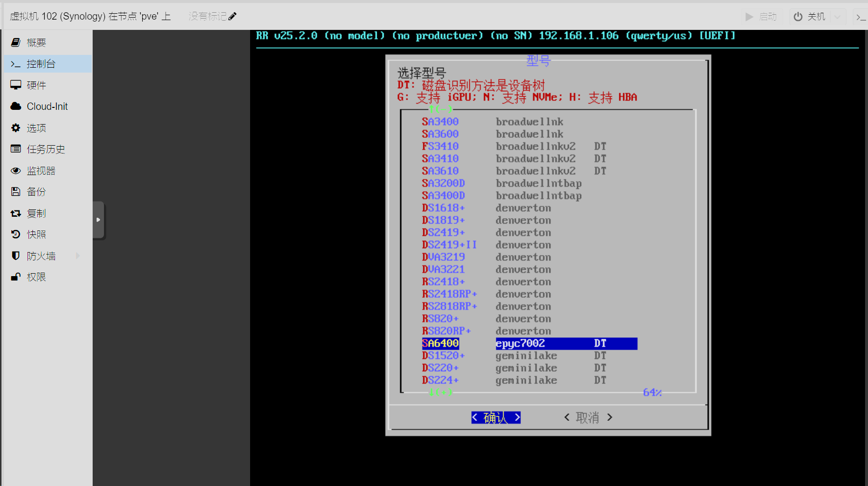Open the 权限 permissions section
This screenshot has width=868, height=486.
tap(48, 277)
